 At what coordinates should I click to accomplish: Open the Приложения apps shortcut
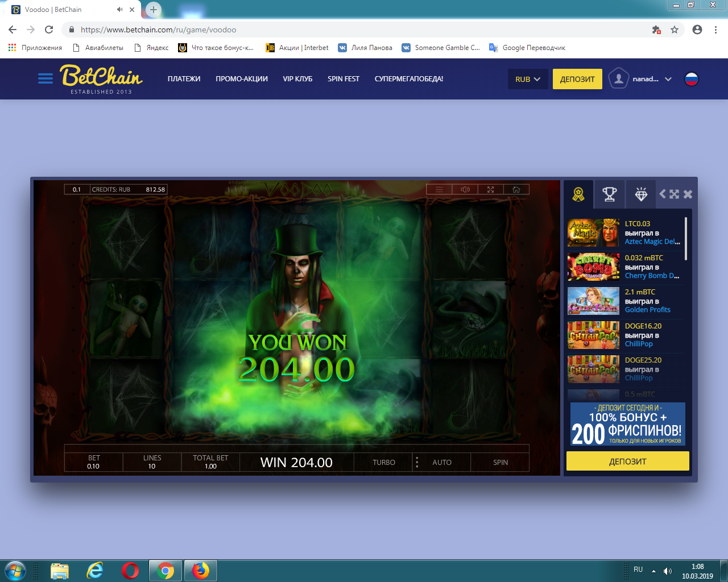pyautogui.click(x=35, y=48)
